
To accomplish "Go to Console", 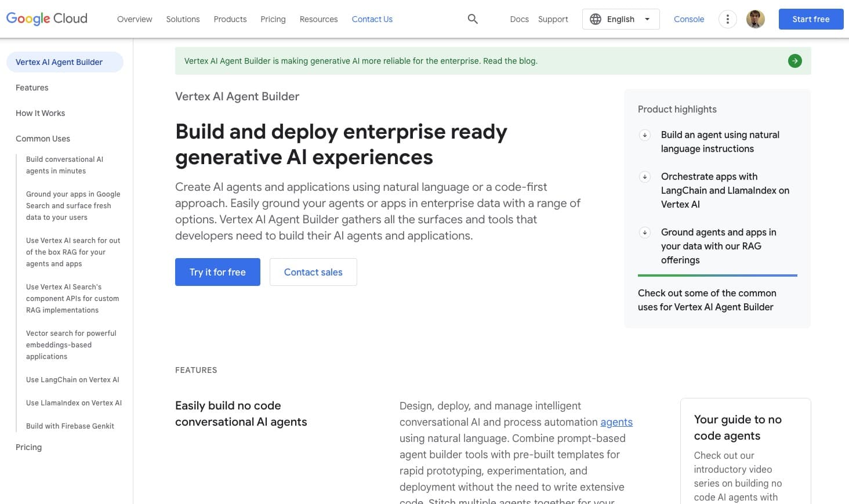I will tap(689, 19).
